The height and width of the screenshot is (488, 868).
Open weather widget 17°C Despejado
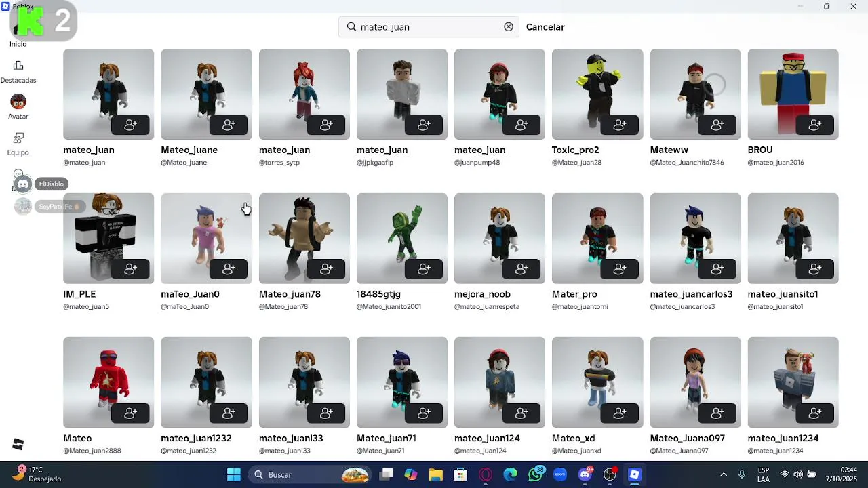click(x=37, y=474)
